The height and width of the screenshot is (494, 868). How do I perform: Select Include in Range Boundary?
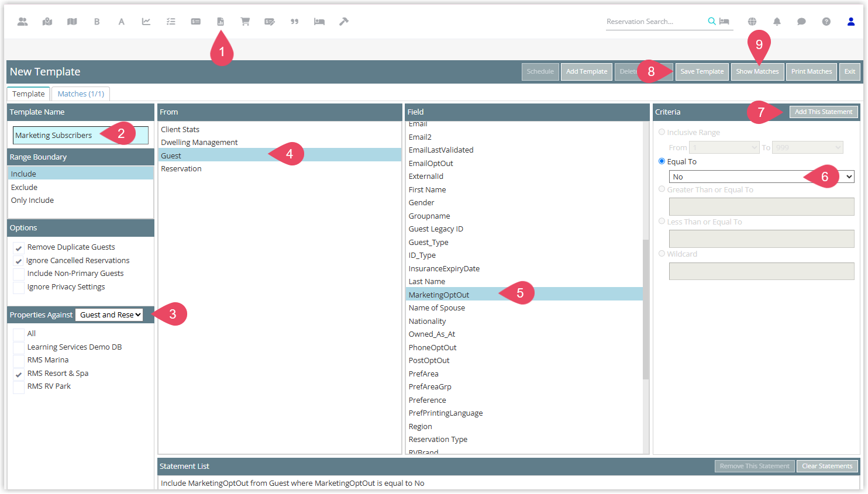coord(81,174)
